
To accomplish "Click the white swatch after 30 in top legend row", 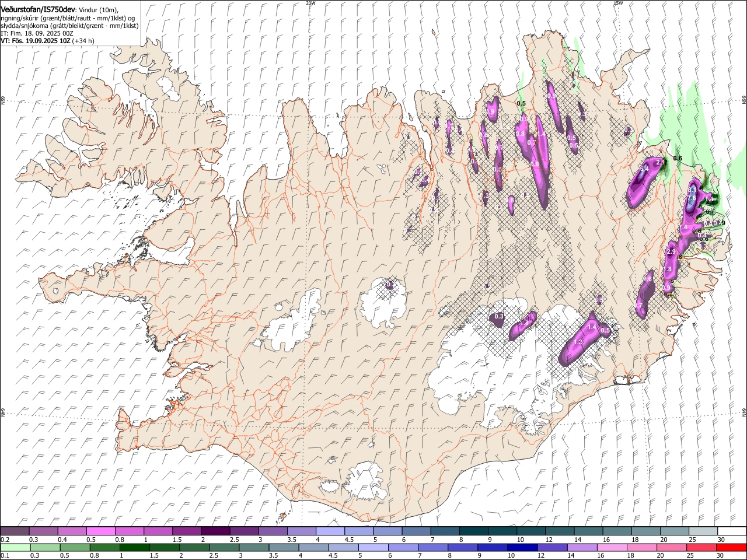I will (x=731, y=531).
